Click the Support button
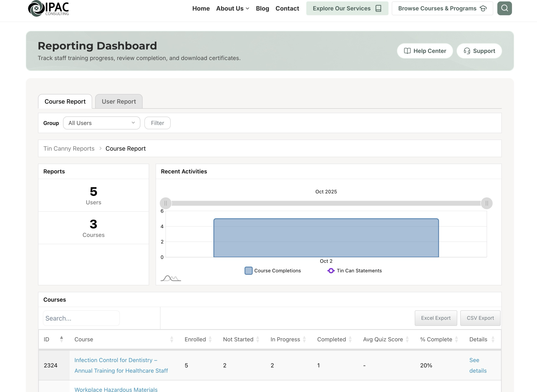537x392 pixels. [x=479, y=51]
